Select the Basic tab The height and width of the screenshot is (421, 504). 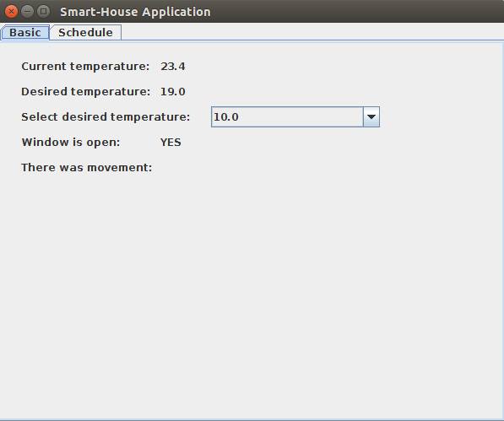point(25,32)
